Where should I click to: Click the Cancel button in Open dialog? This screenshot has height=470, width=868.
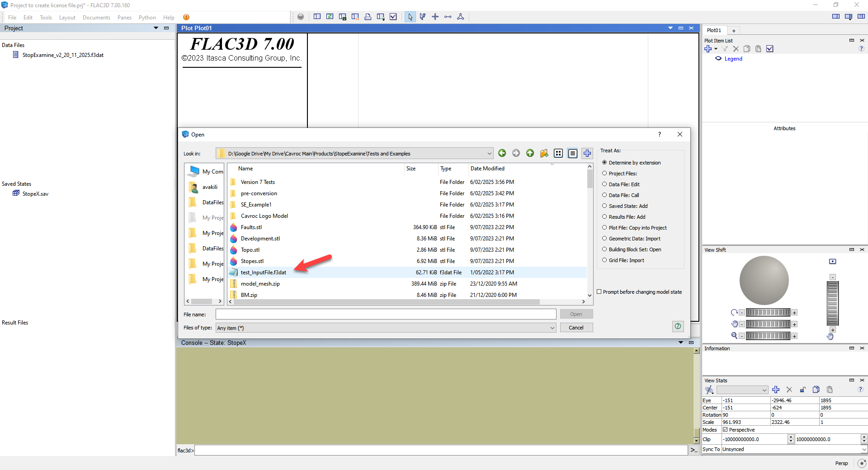click(576, 328)
